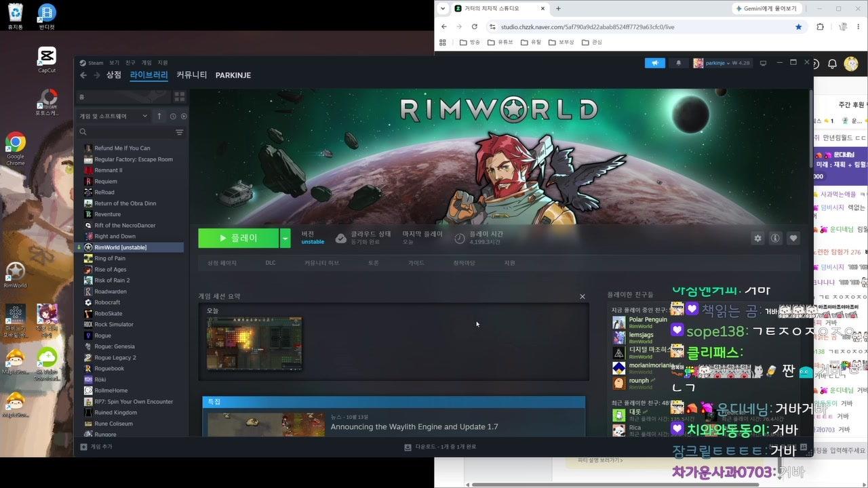Open RimWorld DLC tab

pos(271,263)
